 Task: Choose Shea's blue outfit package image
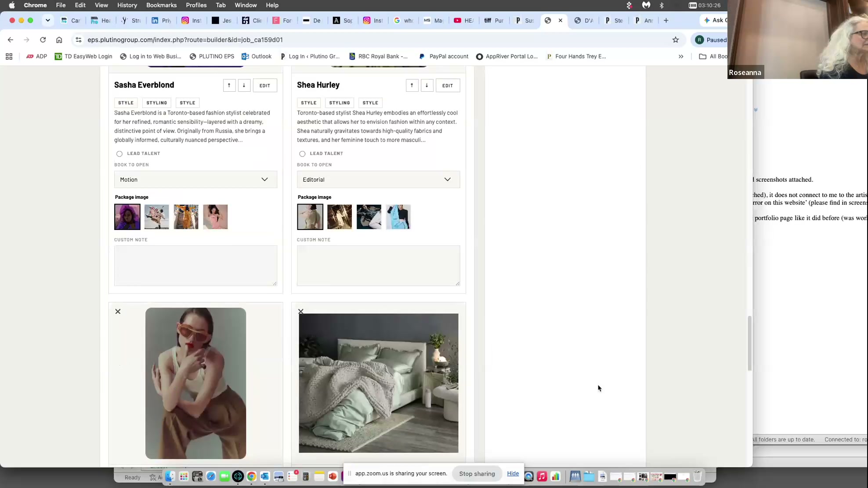[398, 217]
